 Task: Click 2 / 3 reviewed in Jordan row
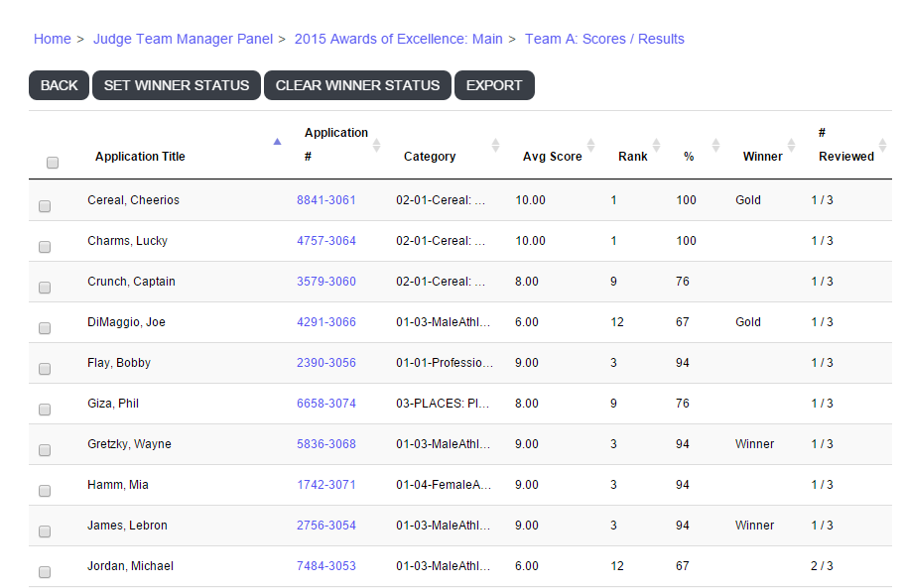tap(822, 565)
